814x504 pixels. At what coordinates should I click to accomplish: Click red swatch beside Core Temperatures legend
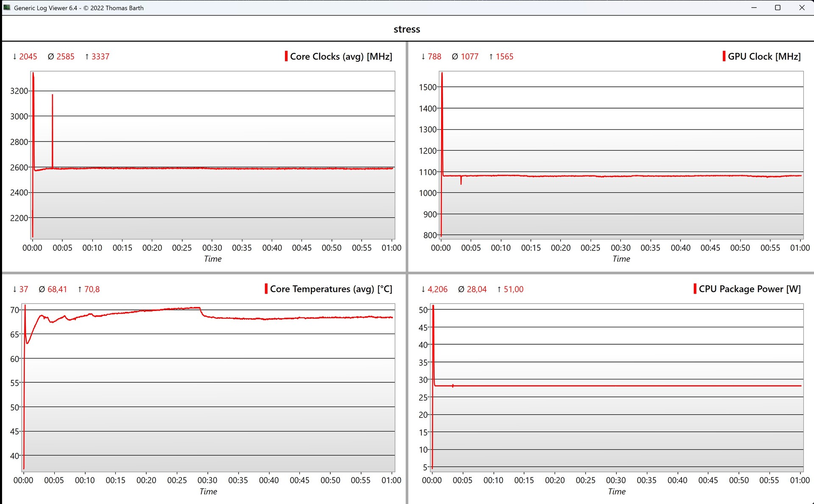pos(266,289)
